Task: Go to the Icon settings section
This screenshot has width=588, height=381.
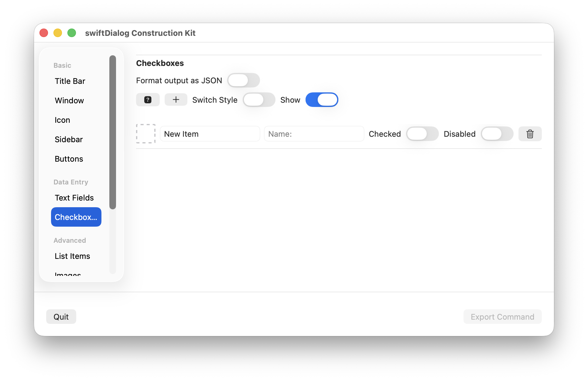Action: (x=62, y=120)
